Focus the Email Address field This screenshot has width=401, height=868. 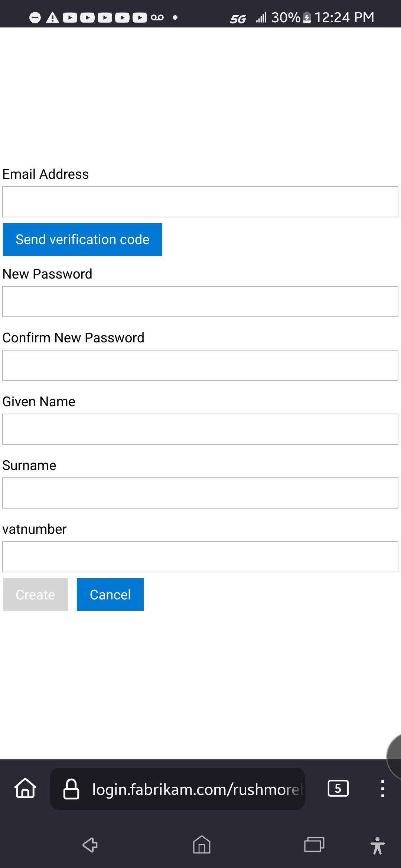pyautogui.click(x=200, y=202)
